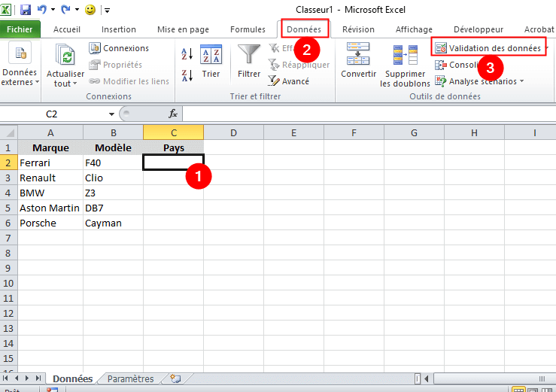Viewport: 556px width, 392px height.
Task: Select the Formules ribbon tab
Action: point(248,29)
